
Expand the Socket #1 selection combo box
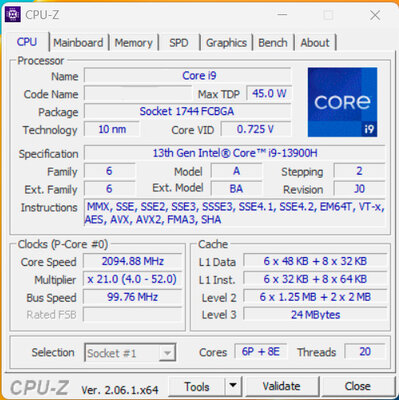(130, 353)
